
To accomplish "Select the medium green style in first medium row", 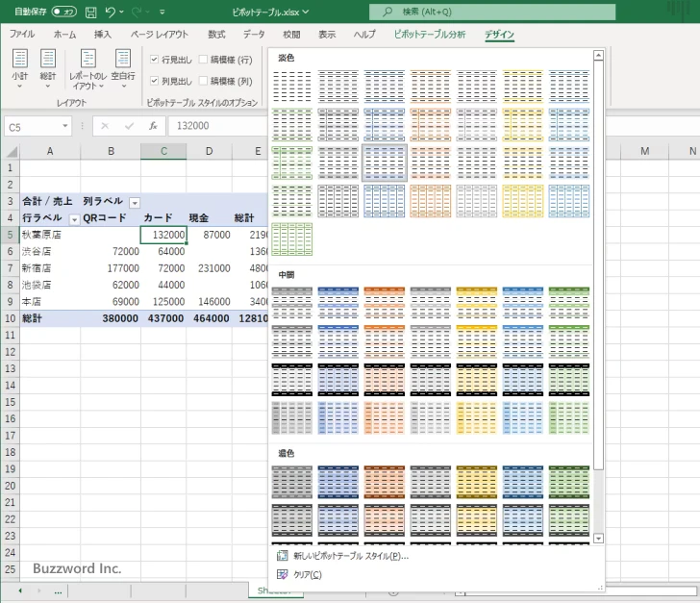I will click(569, 303).
